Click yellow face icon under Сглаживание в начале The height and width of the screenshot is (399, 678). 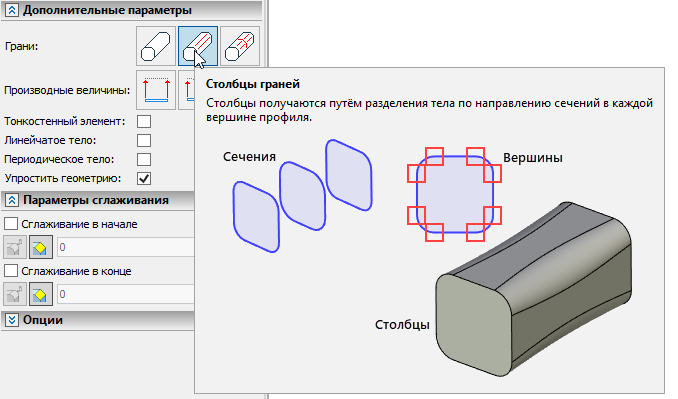41,247
